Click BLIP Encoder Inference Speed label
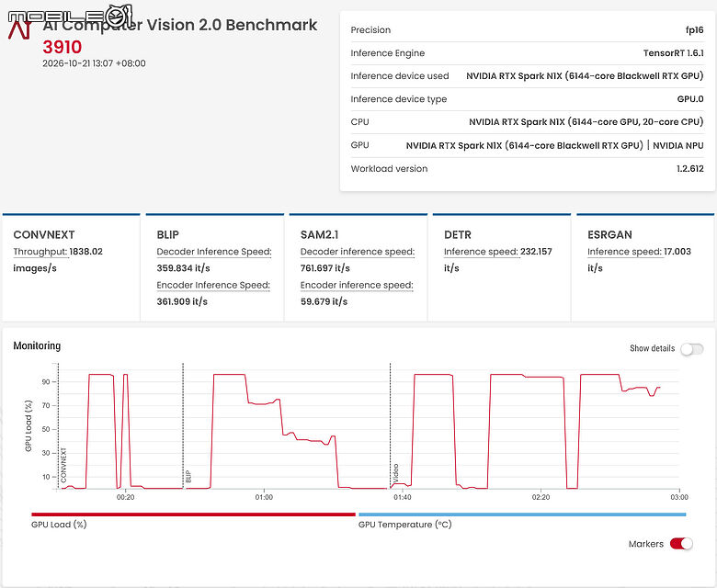This screenshot has width=717, height=588. [213, 285]
